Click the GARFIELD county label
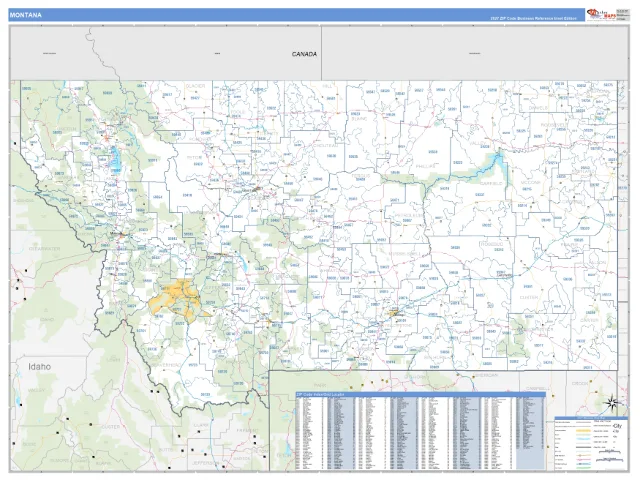 [x=491, y=184]
